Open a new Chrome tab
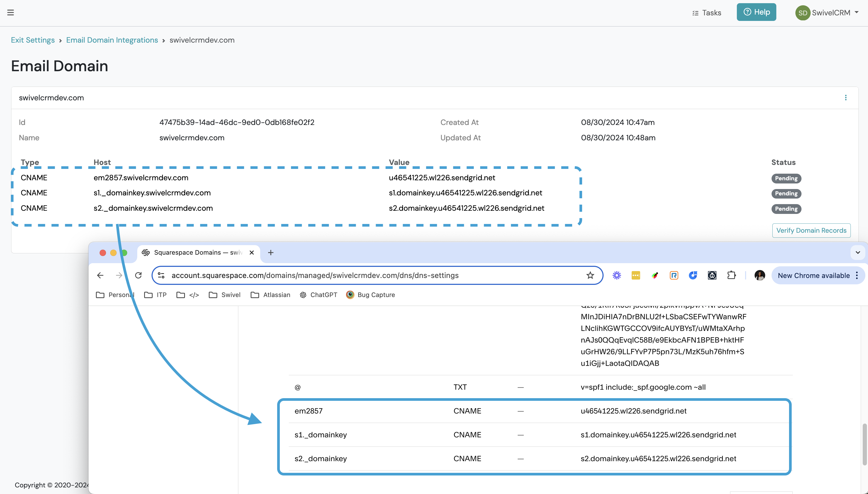Viewport: 868px width, 494px height. pos(271,253)
